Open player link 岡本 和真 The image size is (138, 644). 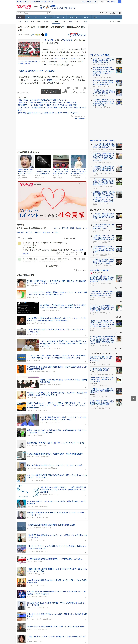[21, 232]
